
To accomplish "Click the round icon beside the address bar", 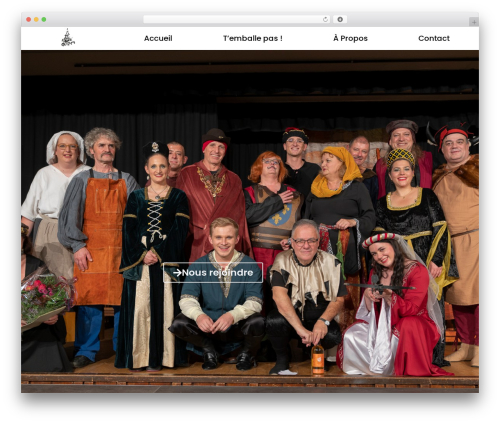I will (x=340, y=20).
